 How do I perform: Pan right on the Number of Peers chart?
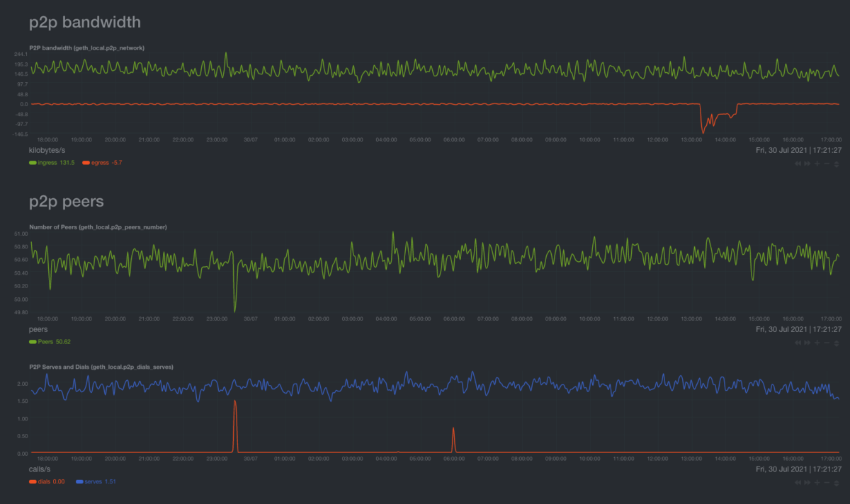tap(807, 342)
